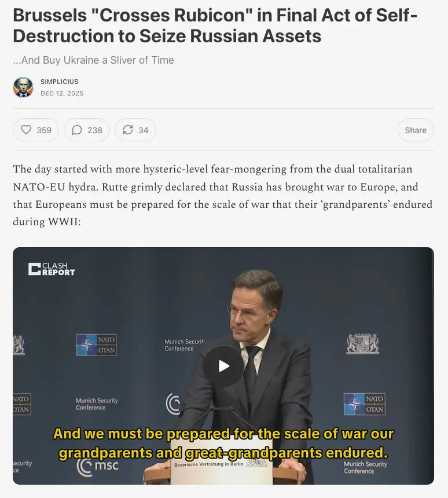Click the NATO OTAN logo right of the speaker
Viewport: 448px width, 498px height.
pyautogui.click(x=364, y=404)
